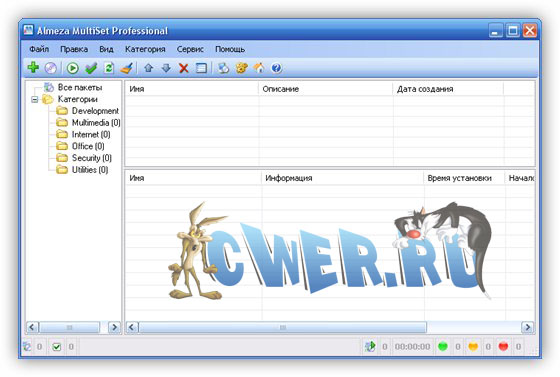This screenshot has height=377, width=560.
Task: Move item down with arrow icon
Action: coord(166,68)
